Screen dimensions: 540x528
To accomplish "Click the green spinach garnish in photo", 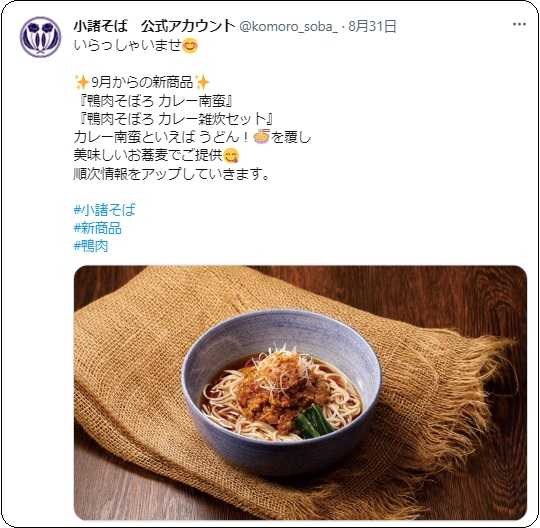I will pos(313,422).
